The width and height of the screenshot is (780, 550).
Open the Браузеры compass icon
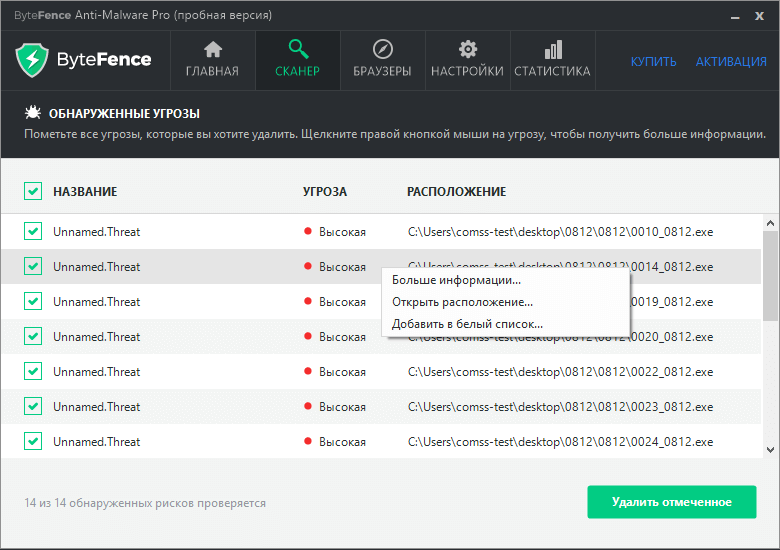coord(382,50)
